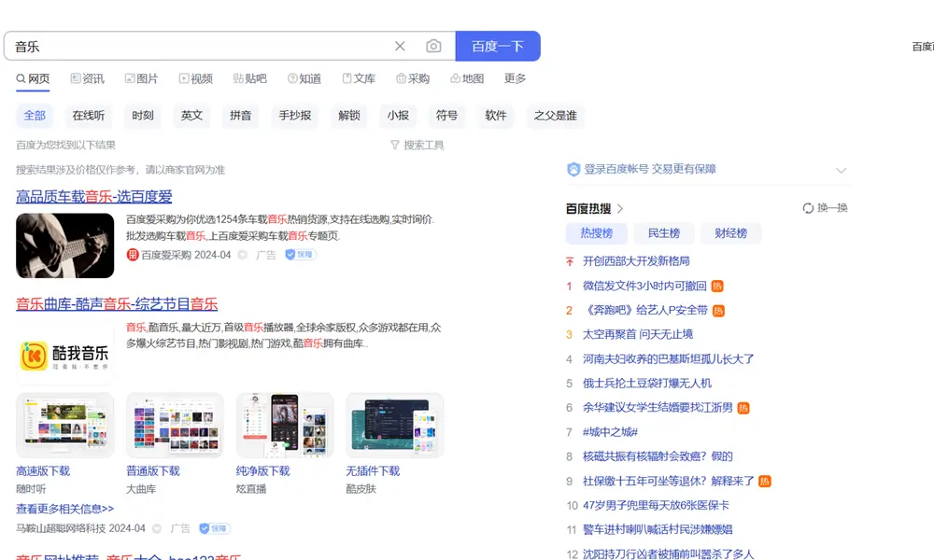Open the 更多 search categories menu
Viewport: 934px width, 560px height.
click(x=515, y=78)
